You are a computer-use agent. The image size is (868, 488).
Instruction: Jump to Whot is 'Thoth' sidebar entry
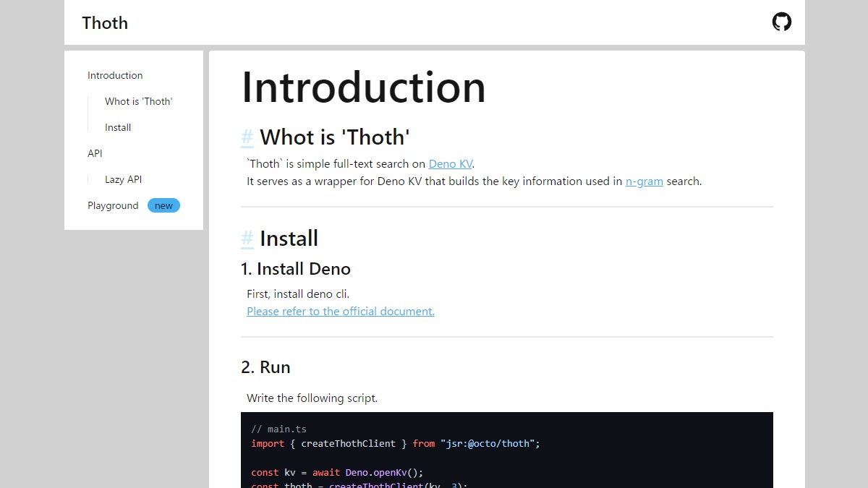click(x=138, y=101)
